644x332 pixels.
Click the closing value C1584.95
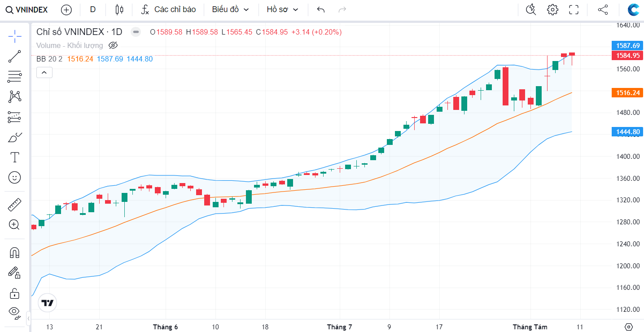[x=272, y=32]
